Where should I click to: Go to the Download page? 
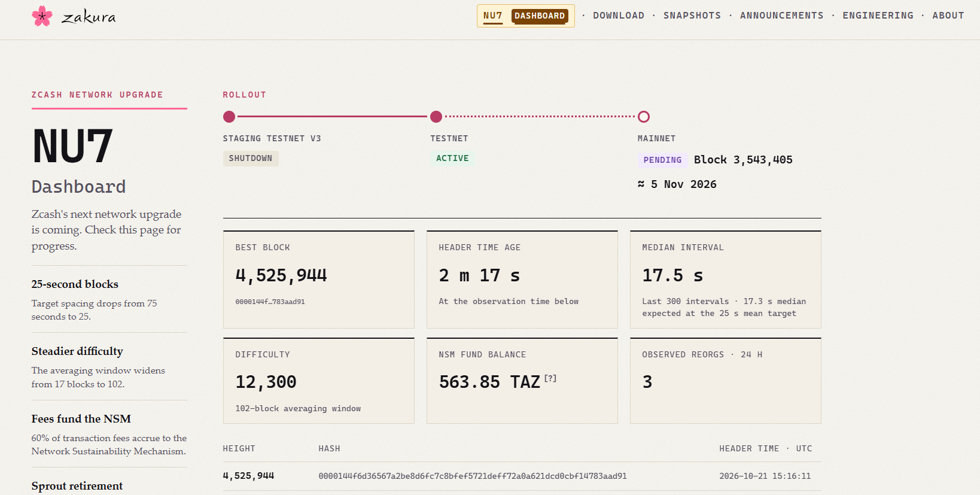619,16
